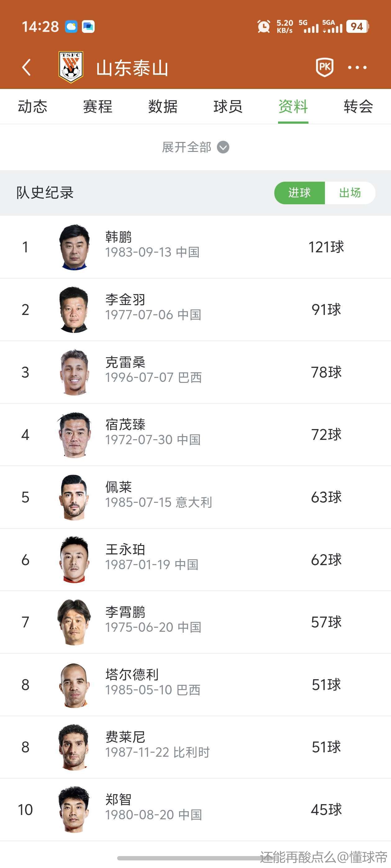Viewport: 391px width, 868px height.
Task: Tap 李金羽's player photo
Action: pos(74,310)
